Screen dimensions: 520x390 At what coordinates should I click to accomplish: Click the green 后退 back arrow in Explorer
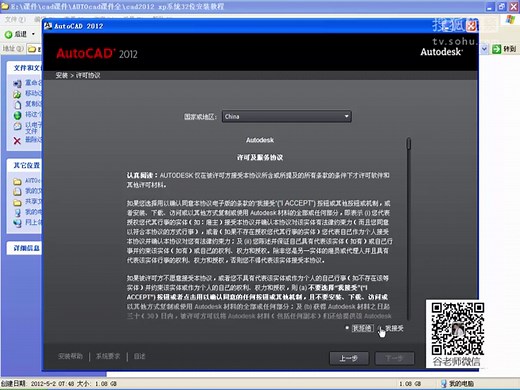8,34
